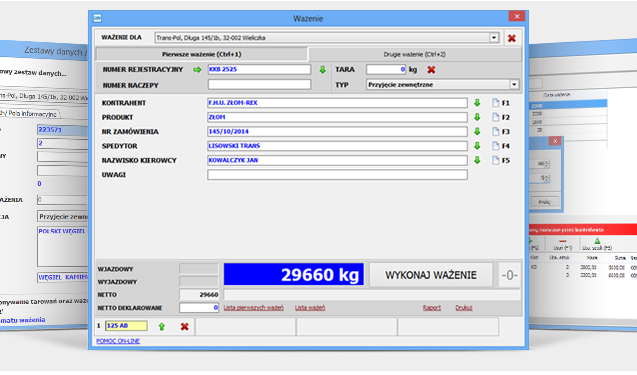Open the Typ dropdown Przyjęcie zewnętrzne
This screenshot has width=637, height=375.
(442, 85)
